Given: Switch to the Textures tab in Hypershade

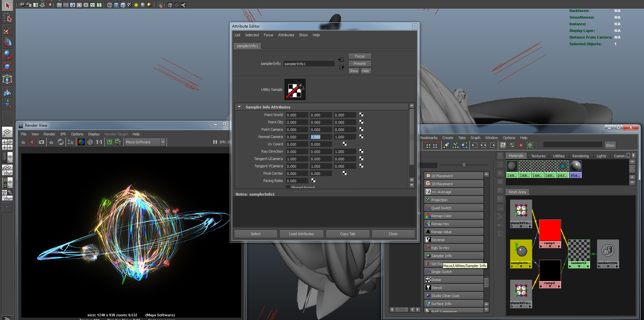Looking at the screenshot, I should 538,156.
